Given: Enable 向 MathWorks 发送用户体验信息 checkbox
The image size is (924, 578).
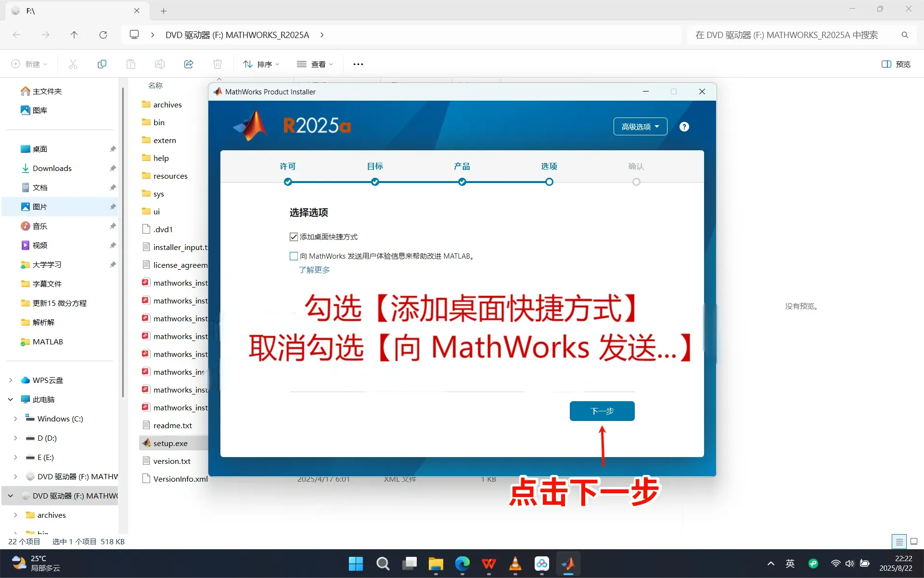Looking at the screenshot, I should click(294, 256).
